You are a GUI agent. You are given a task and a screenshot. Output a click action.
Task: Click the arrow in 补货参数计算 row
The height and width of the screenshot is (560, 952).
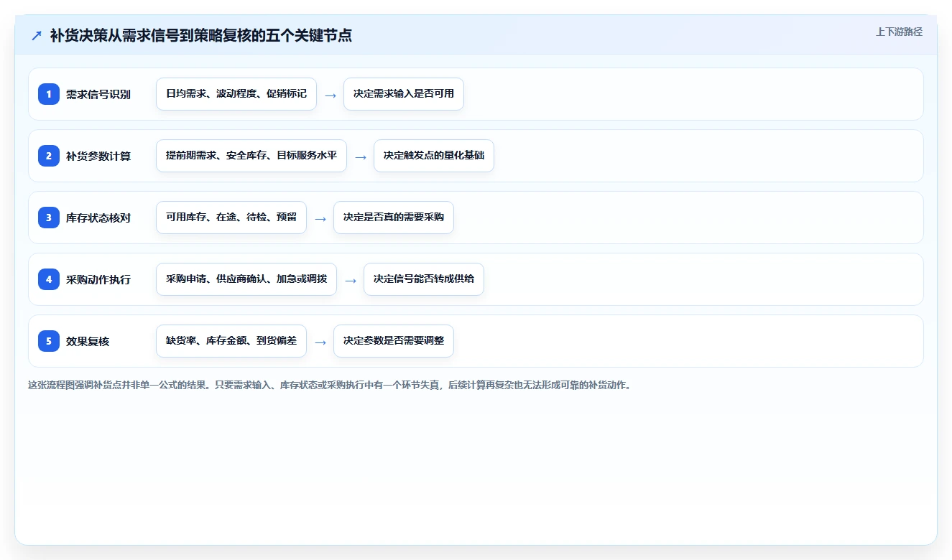point(361,157)
